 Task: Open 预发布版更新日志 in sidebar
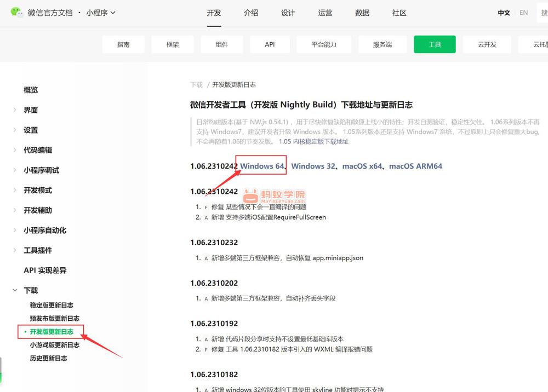pos(54,318)
